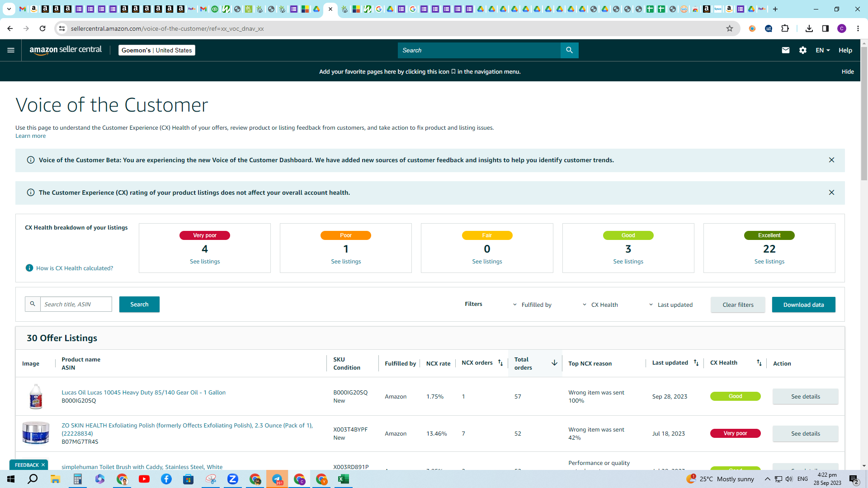Open the Lucas Oil gear oil product thumbnail

pyautogui.click(x=36, y=396)
